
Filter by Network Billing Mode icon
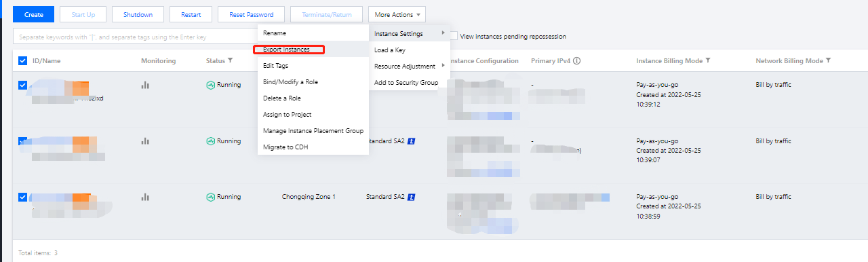coord(827,61)
